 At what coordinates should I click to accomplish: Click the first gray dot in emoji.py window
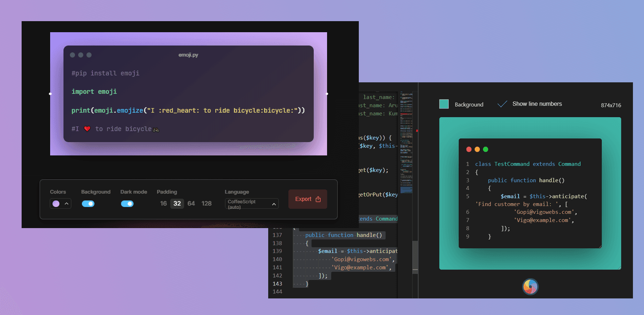pos(72,55)
